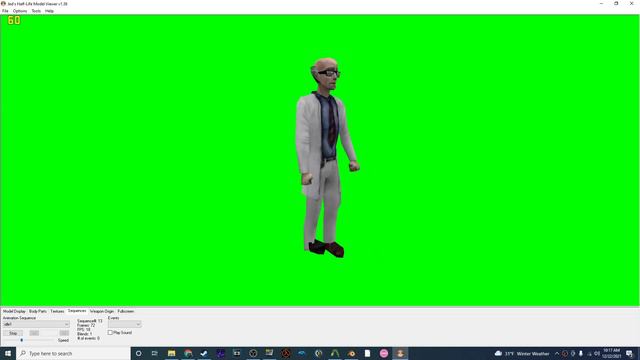The height and width of the screenshot is (360, 640).
Task: Open the taskbar clock and date
Action: click(x=611, y=353)
